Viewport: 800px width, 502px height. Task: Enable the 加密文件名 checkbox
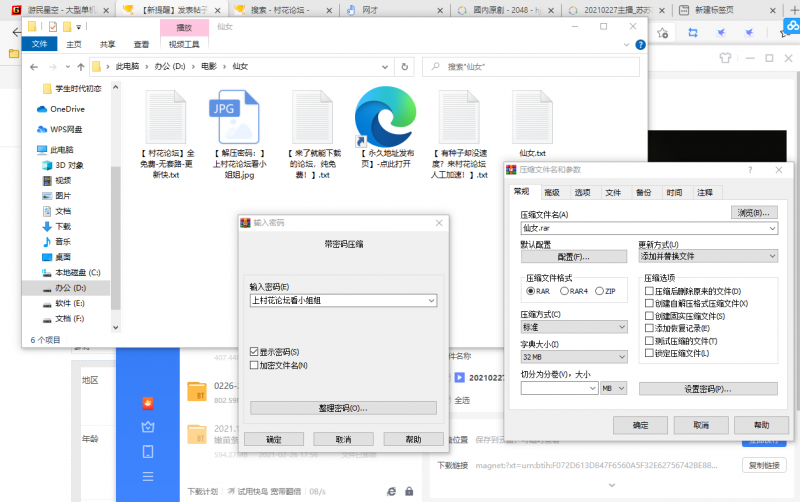(x=254, y=365)
